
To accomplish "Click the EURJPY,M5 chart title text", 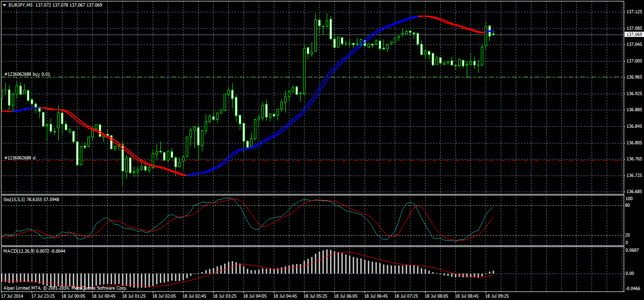I will [20, 5].
